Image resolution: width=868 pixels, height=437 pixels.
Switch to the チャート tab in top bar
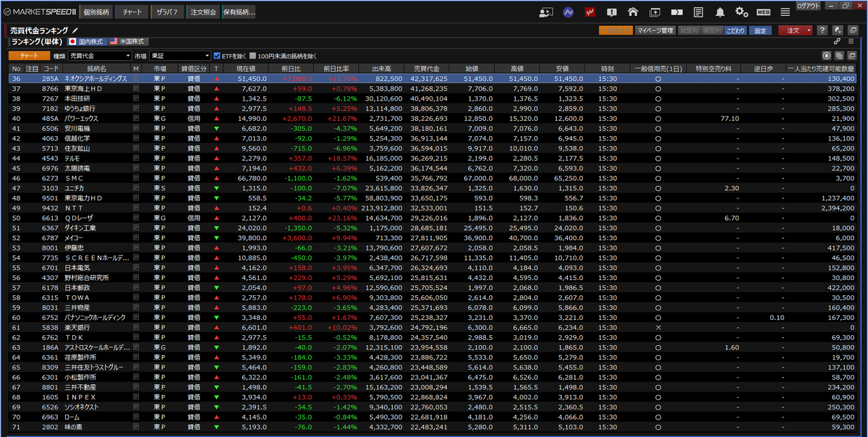tap(132, 12)
